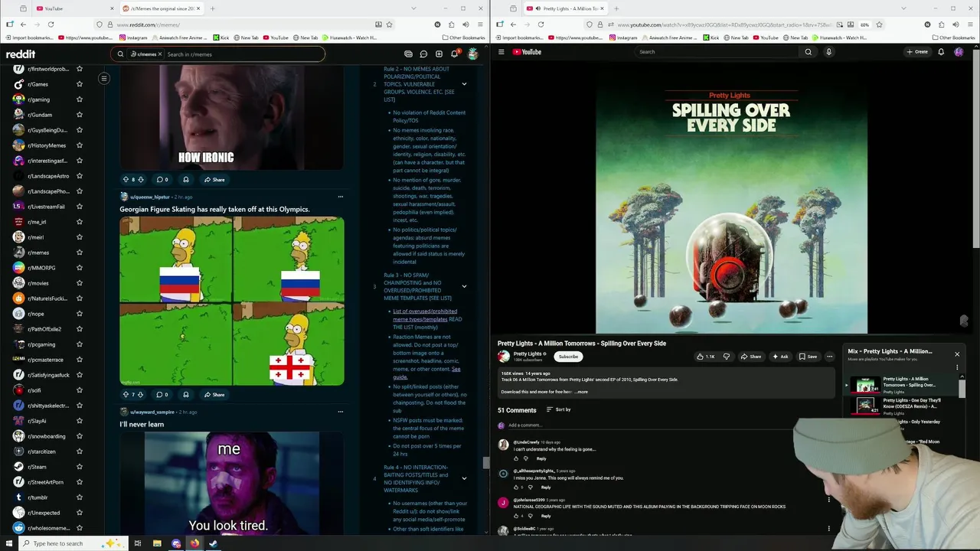Toggle favorite star for r/memes
Viewport: 980px width, 551px height.
point(80,253)
